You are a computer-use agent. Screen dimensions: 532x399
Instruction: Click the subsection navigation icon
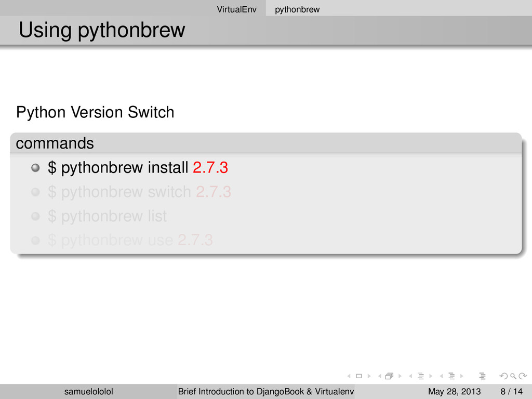point(421,376)
